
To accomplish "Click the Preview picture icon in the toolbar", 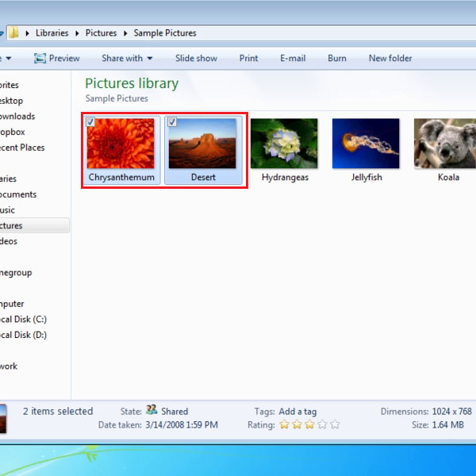I will [40, 58].
